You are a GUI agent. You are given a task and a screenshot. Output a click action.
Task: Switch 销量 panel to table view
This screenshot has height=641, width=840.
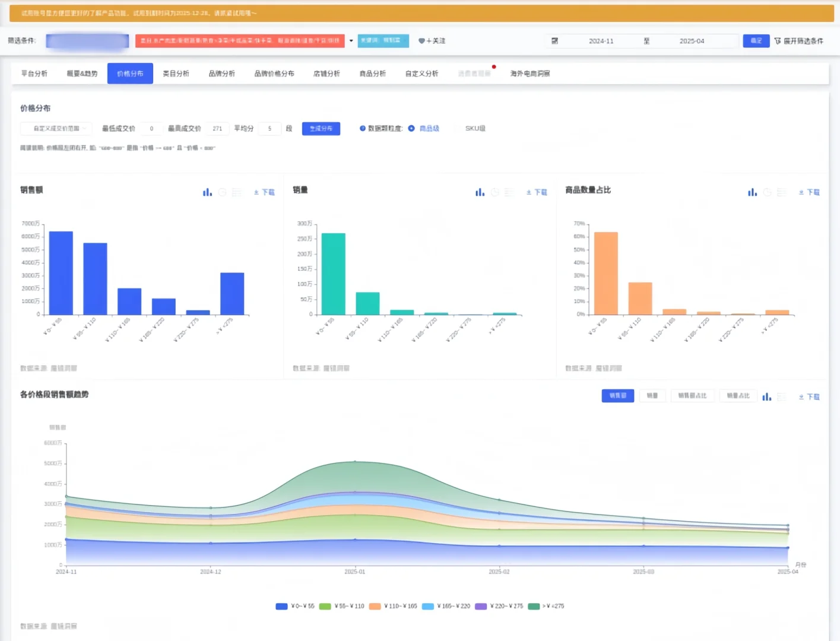(510, 192)
